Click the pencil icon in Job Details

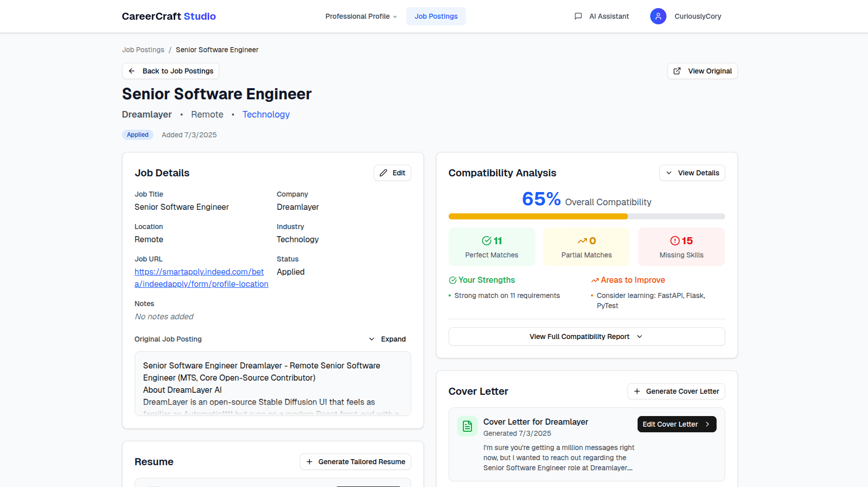pyautogui.click(x=383, y=173)
